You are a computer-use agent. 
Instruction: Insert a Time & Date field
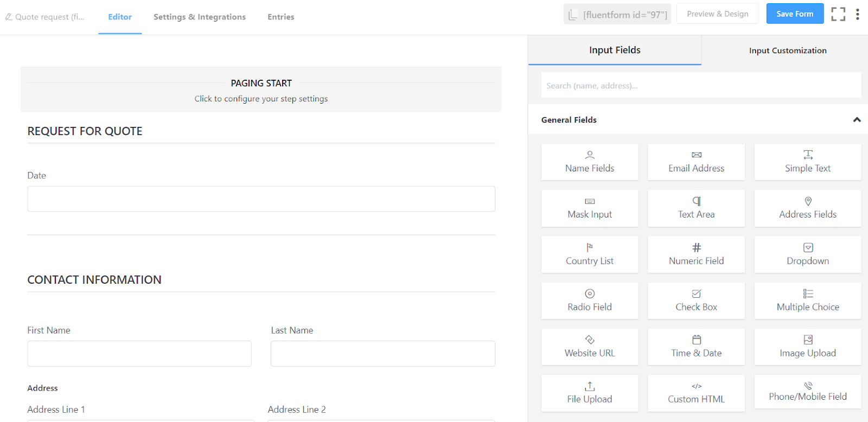[x=696, y=347]
